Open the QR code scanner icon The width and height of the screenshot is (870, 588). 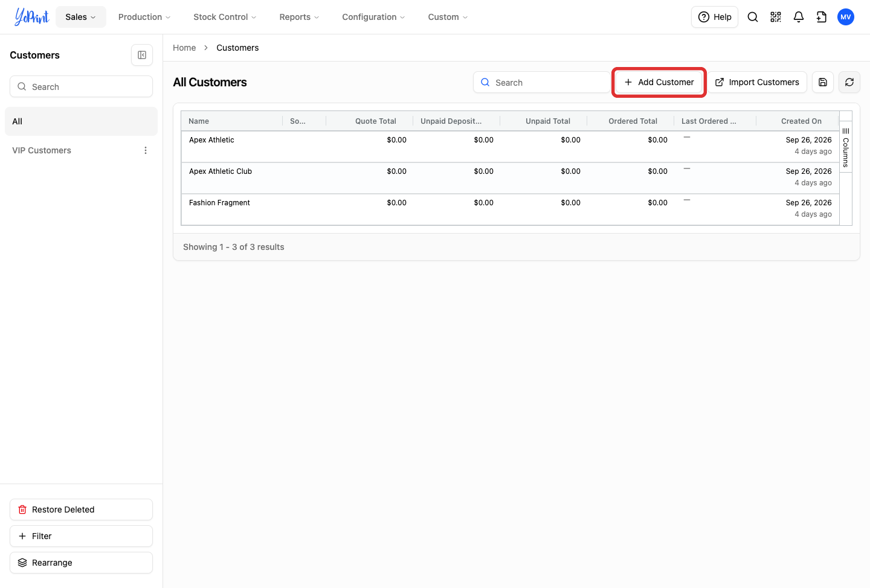click(776, 17)
